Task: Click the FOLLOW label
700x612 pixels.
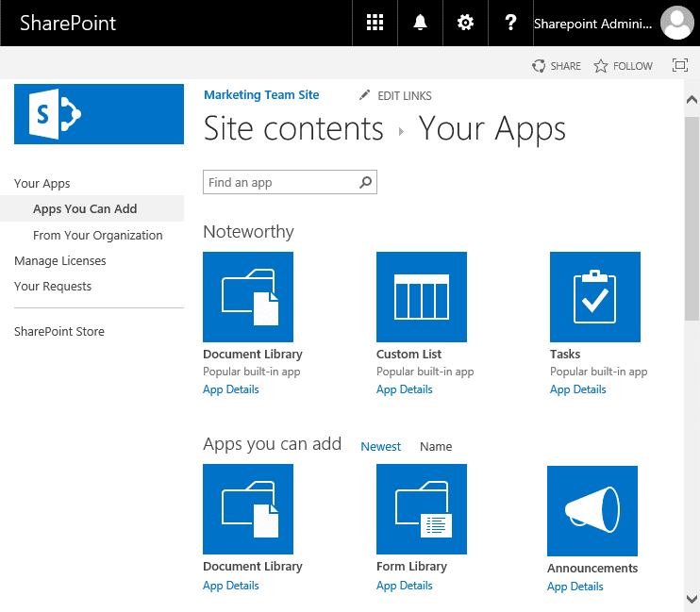Action: click(633, 66)
